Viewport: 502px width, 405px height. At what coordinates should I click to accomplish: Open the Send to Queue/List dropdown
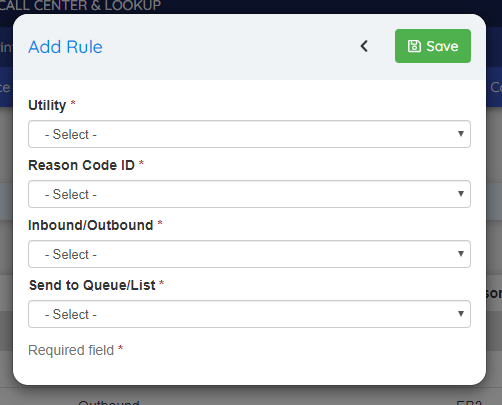pyautogui.click(x=249, y=314)
